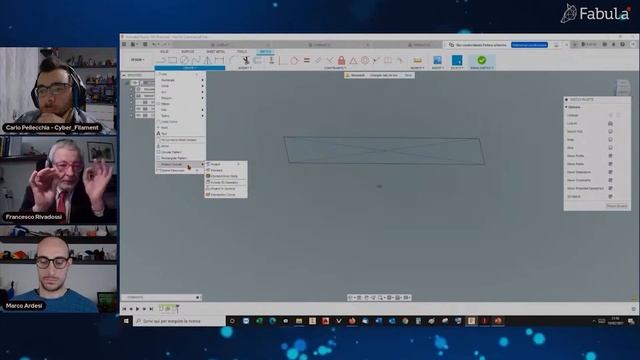640x360 pixels.
Task: Choose Rectangle in the Create menu
Action: point(180,80)
